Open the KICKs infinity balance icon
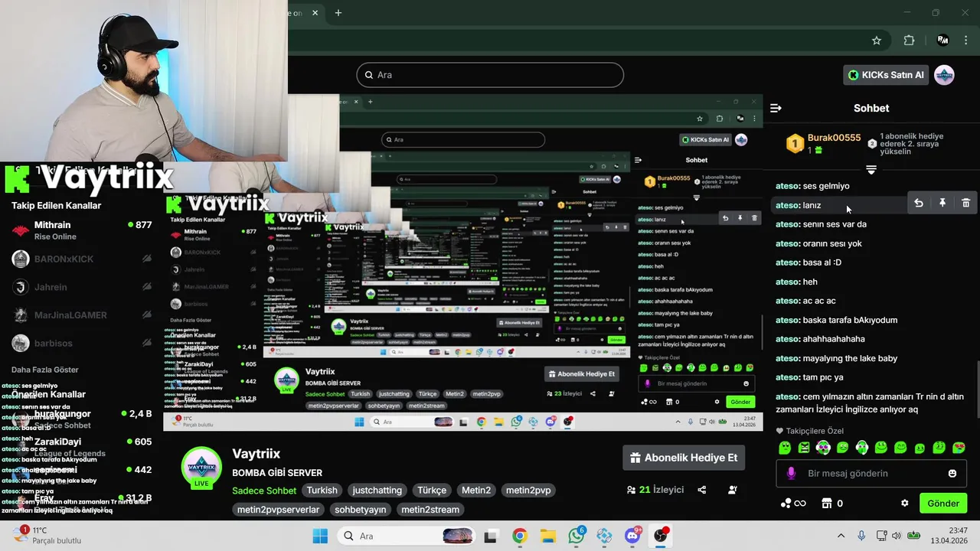 pyautogui.click(x=793, y=504)
